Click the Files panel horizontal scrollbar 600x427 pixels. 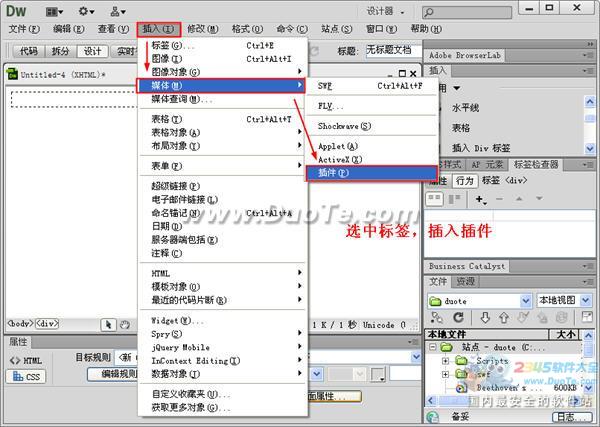(x=505, y=401)
